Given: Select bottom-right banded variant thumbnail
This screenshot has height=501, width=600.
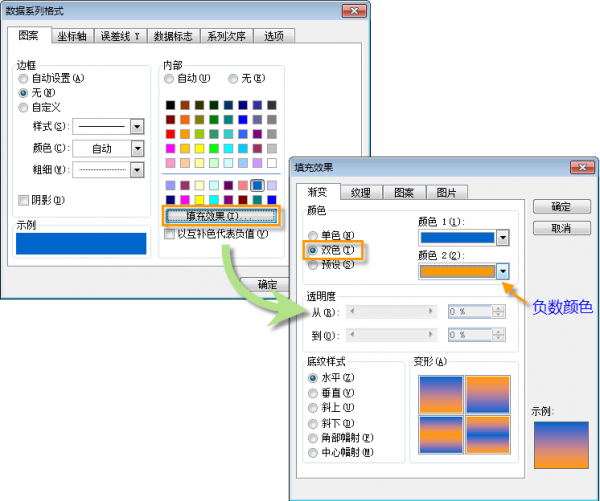Looking at the screenshot, I should point(488,434).
